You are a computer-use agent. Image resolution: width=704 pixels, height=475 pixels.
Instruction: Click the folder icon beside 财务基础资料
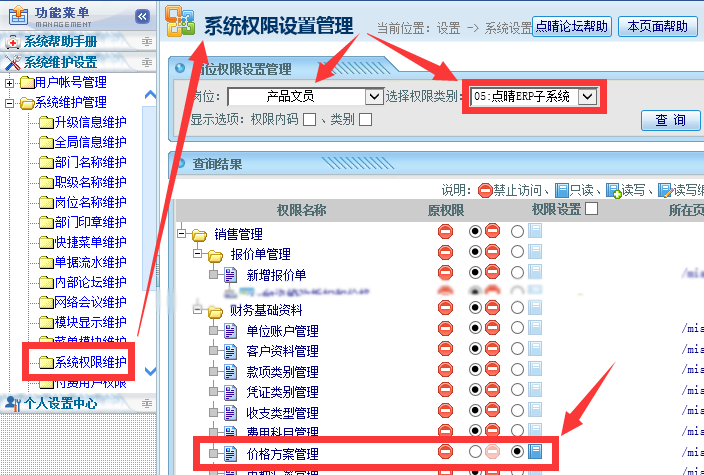[x=214, y=311]
